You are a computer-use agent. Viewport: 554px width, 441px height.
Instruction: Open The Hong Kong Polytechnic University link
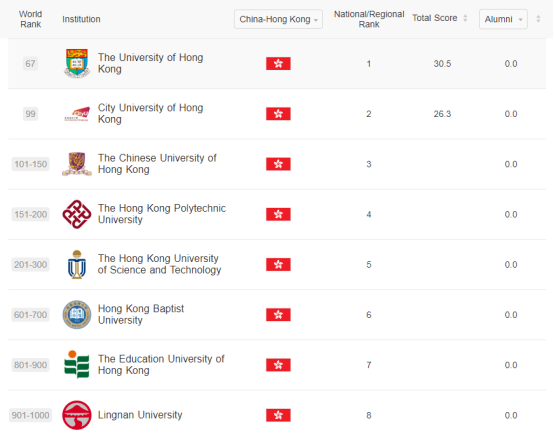click(x=161, y=214)
